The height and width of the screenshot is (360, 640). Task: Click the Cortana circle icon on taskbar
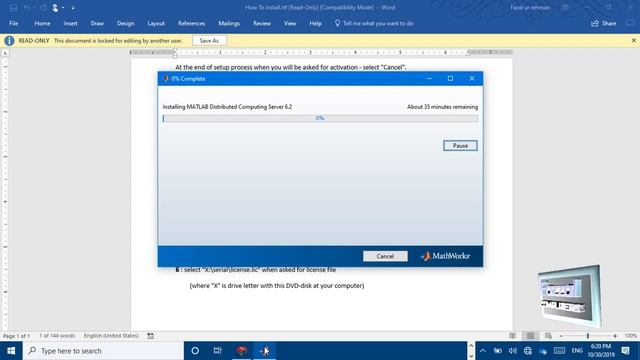click(x=195, y=351)
